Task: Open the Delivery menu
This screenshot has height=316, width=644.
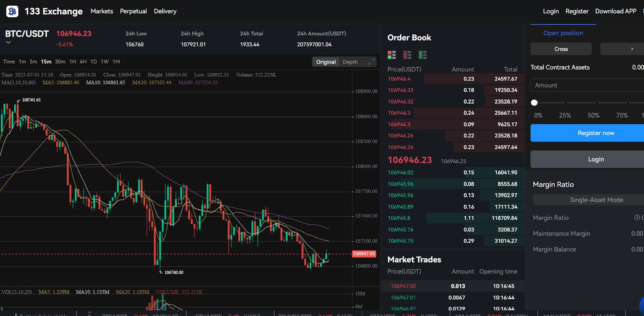Action: pyautogui.click(x=165, y=11)
